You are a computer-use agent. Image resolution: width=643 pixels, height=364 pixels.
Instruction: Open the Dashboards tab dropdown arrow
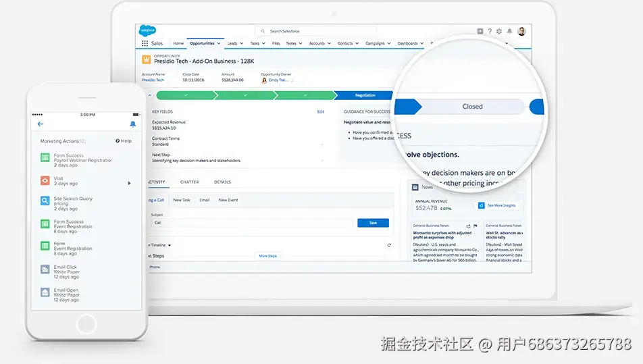click(x=422, y=43)
